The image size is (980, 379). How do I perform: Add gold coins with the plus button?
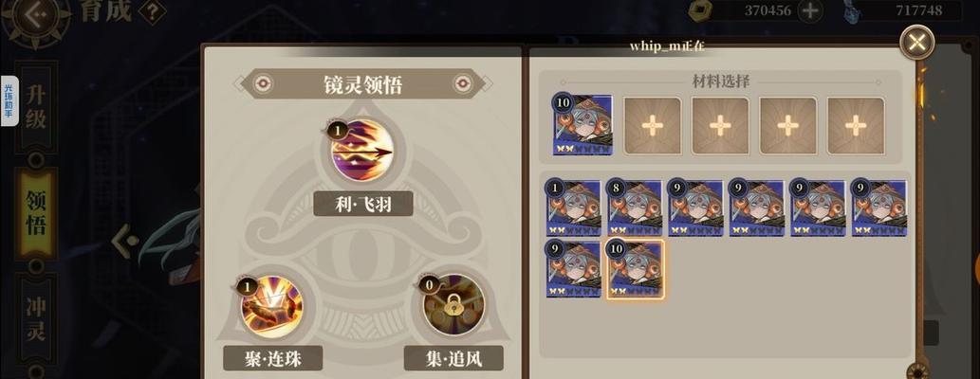(x=810, y=10)
